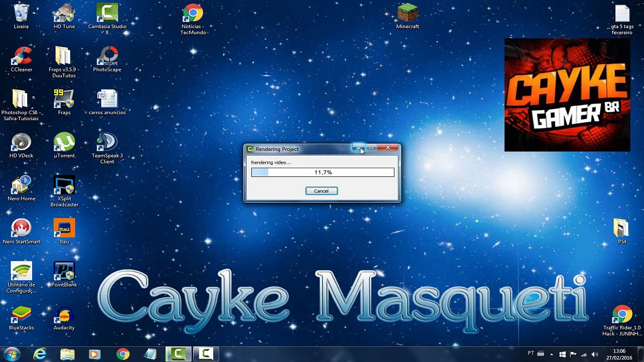Open Internet Explorer from the taskbar

(40, 354)
